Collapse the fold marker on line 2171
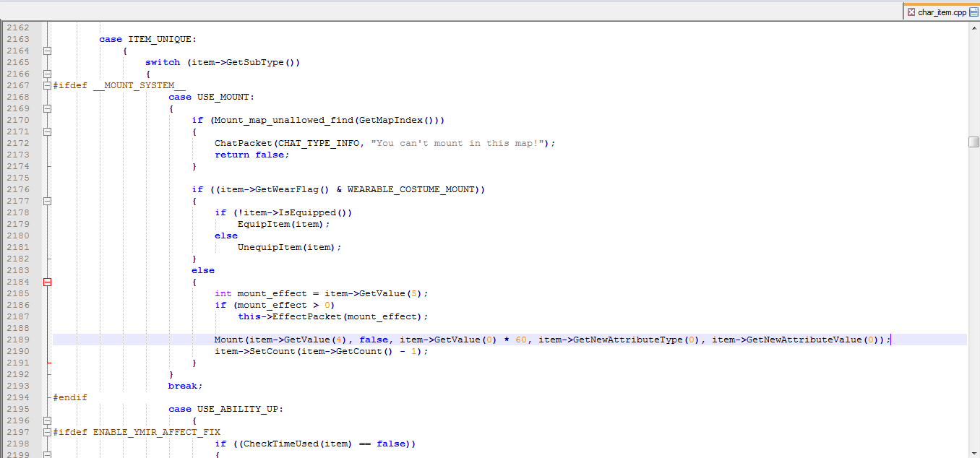980x458 pixels. (x=47, y=131)
